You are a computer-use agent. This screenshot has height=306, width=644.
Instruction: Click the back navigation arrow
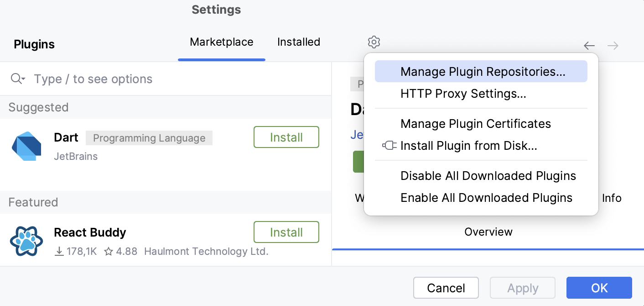(x=589, y=45)
